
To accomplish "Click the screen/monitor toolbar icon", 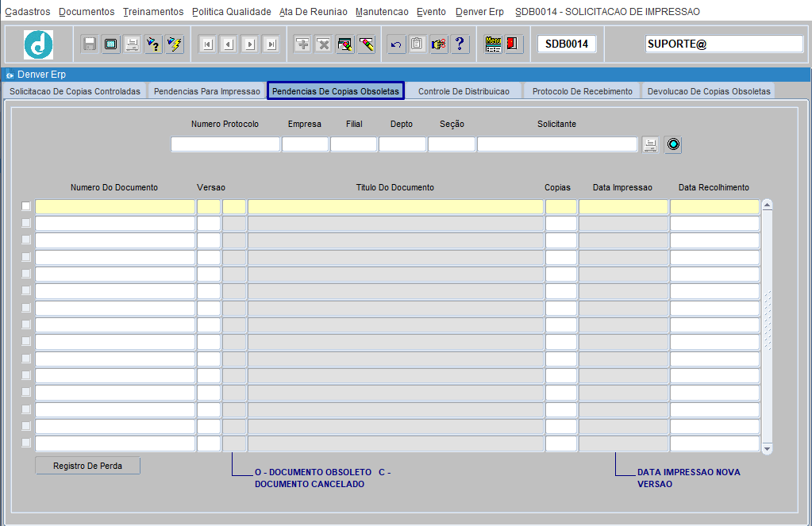I will point(111,44).
